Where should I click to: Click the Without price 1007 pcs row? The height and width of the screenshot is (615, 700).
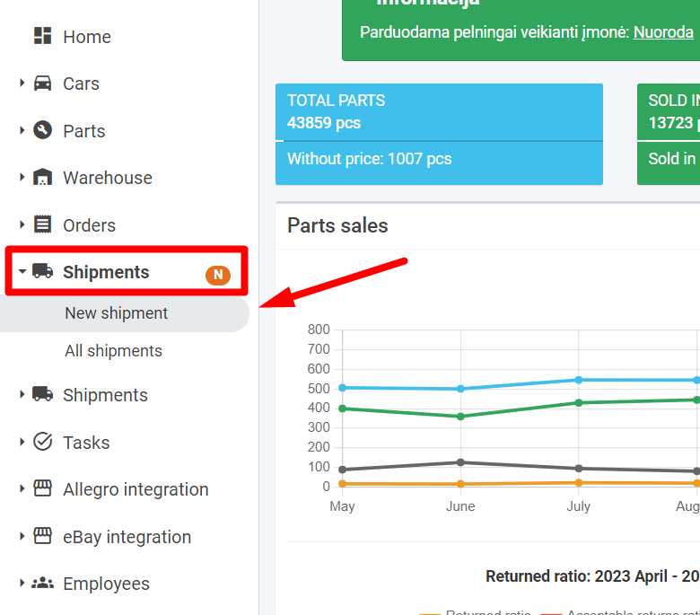pos(439,160)
